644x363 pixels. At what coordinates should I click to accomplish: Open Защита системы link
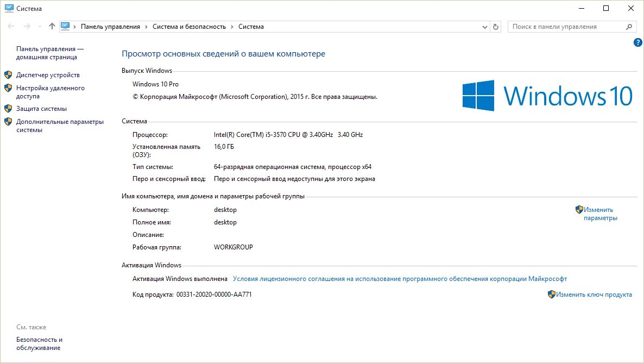point(41,109)
